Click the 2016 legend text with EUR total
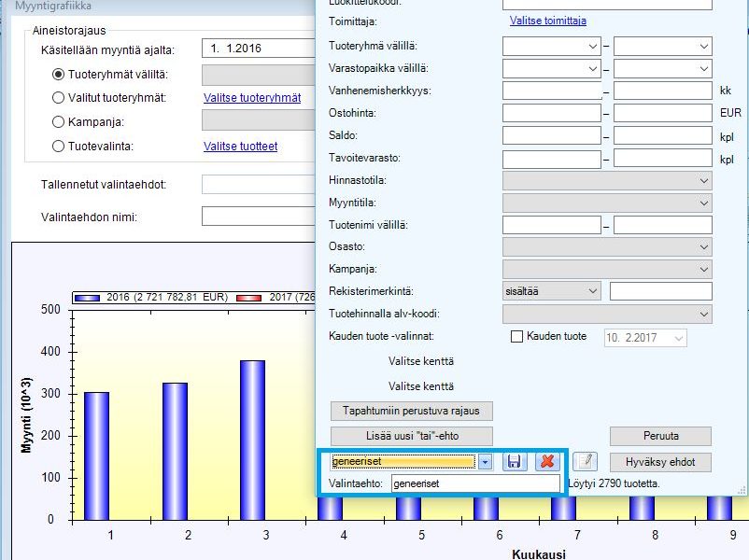The image size is (749, 560). tap(167, 298)
